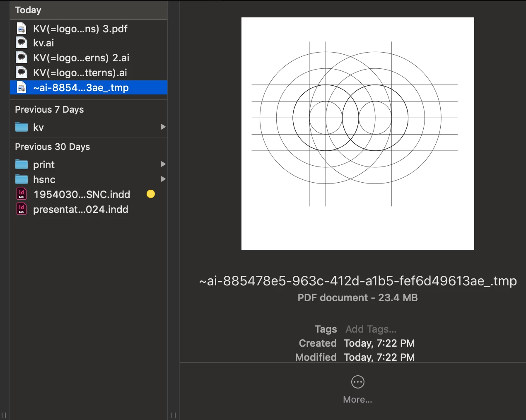Open the print folder row
The image size is (526, 420).
(x=89, y=164)
